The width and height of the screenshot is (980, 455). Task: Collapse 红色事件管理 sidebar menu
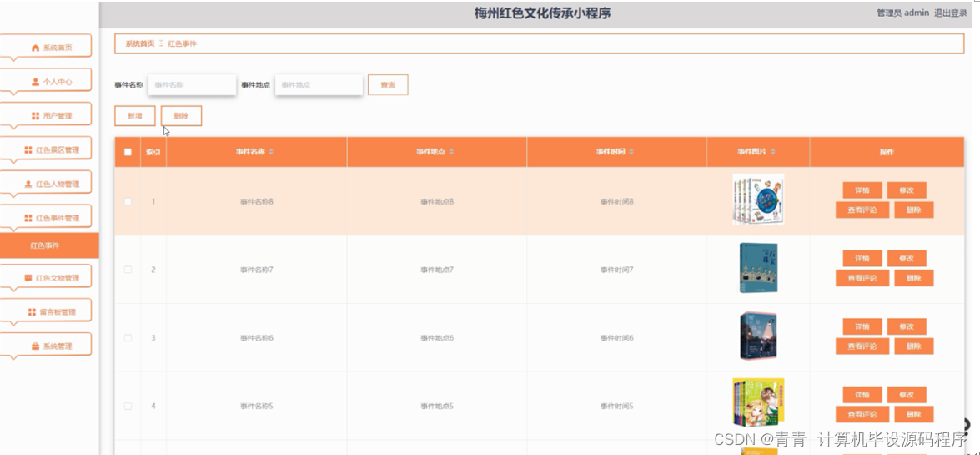pos(46,217)
